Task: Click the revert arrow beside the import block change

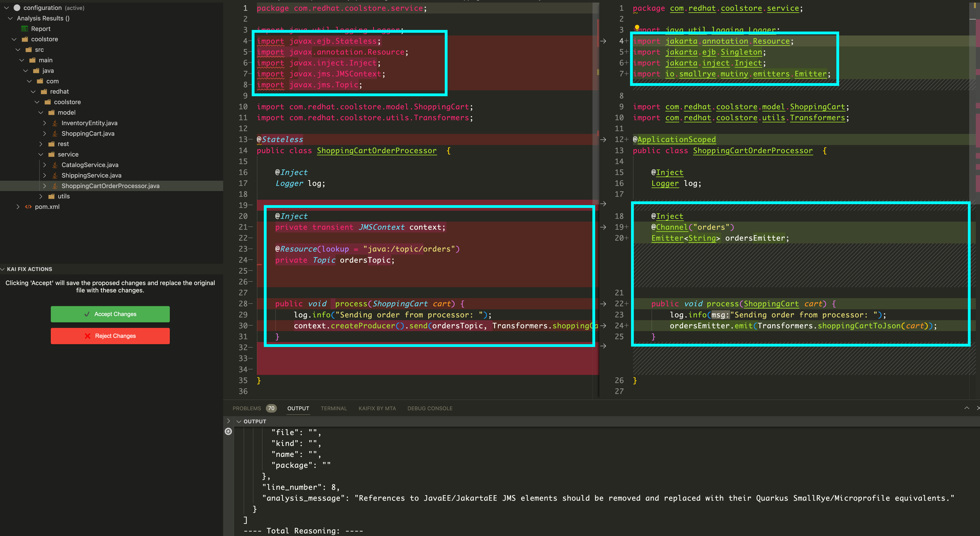Action: point(603,41)
